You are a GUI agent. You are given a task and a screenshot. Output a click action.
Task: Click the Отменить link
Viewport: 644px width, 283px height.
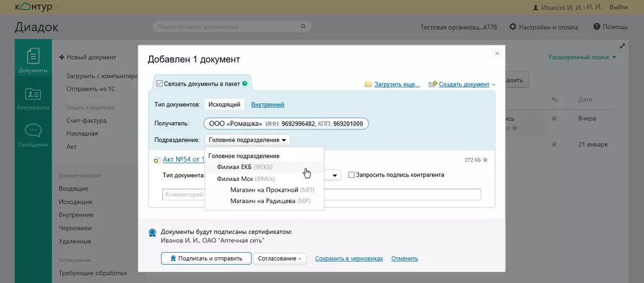[404, 258]
